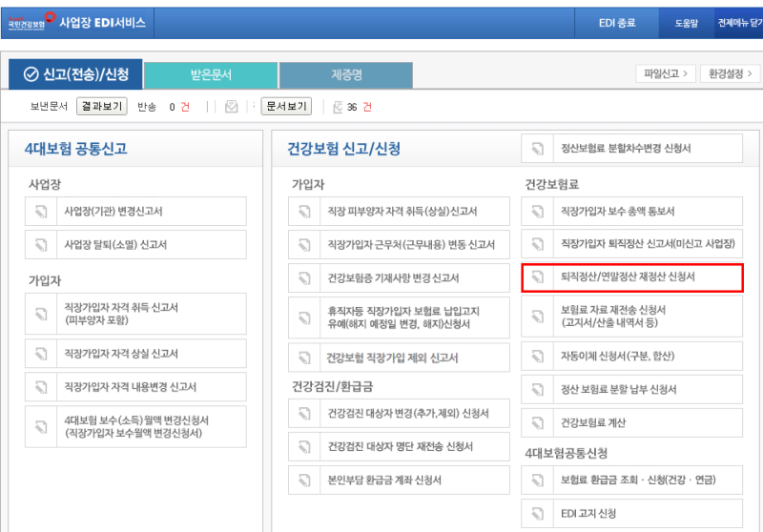The image size is (763, 532).
Task: Open 직장가입자 자격 내용변경 신고서
Action: [x=135, y=387]
